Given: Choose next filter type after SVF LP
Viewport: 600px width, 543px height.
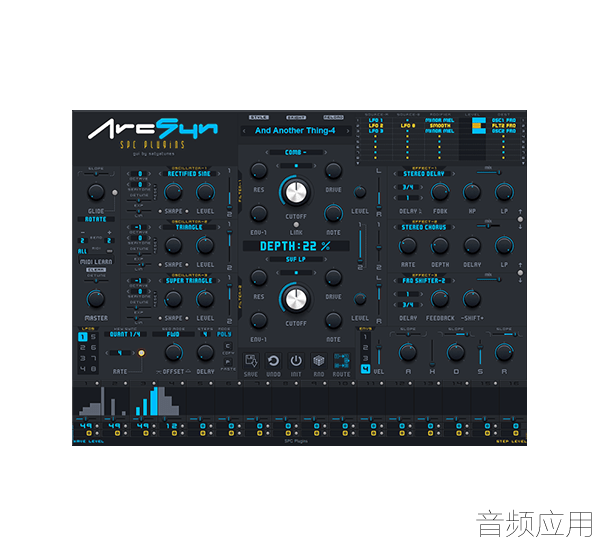Looking at the screenshot, I should 325,259.
